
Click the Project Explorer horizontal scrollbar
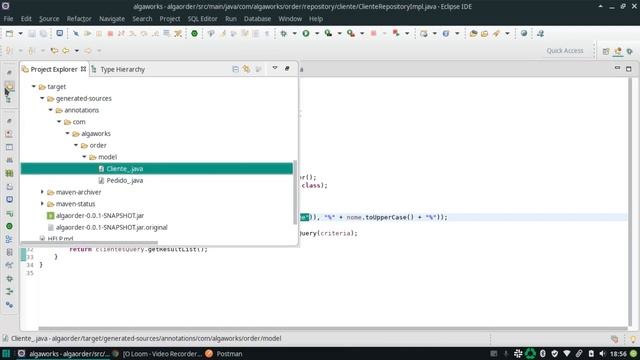coord(89,242)
